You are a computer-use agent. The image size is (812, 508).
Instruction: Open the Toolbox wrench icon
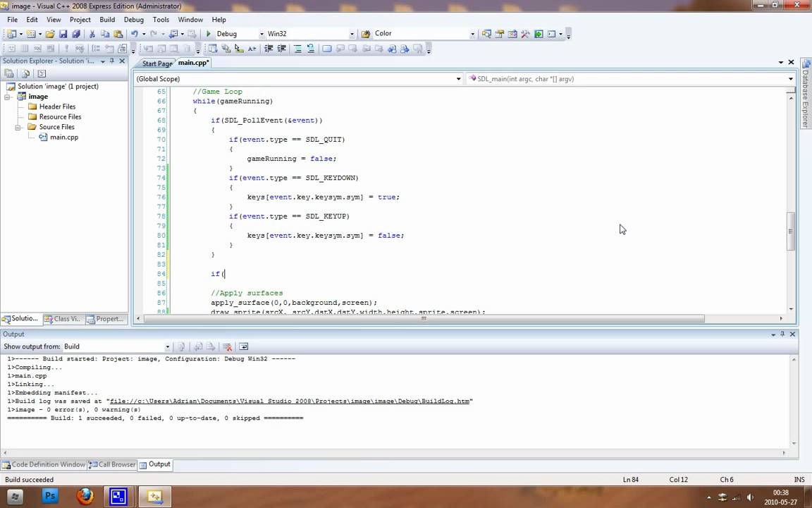pyautogui.click(x=525, y=34)
